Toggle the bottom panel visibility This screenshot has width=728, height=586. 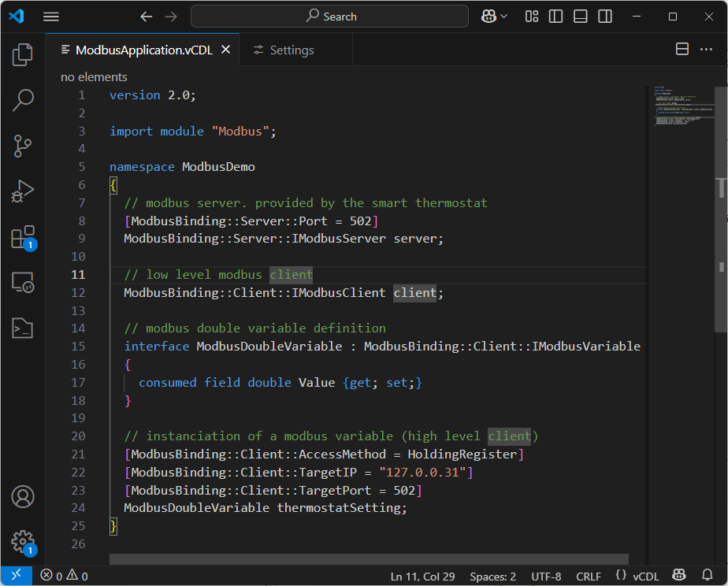click(581, 17)
